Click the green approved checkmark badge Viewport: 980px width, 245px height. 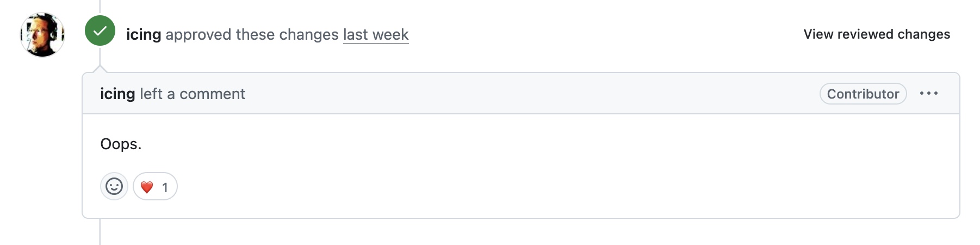[100, 31]
